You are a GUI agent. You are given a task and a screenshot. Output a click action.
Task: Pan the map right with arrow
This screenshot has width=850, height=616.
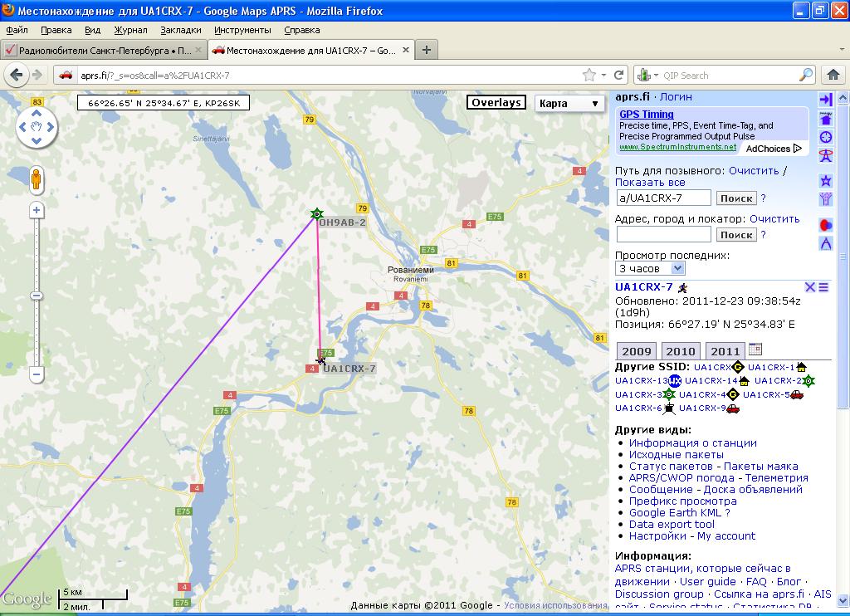click(50, 127)
